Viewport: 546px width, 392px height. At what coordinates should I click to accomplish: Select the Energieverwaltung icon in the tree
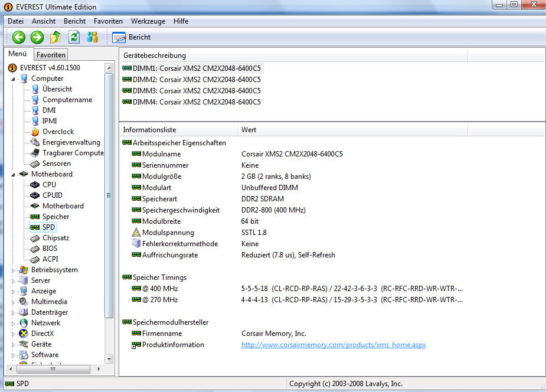35,142
